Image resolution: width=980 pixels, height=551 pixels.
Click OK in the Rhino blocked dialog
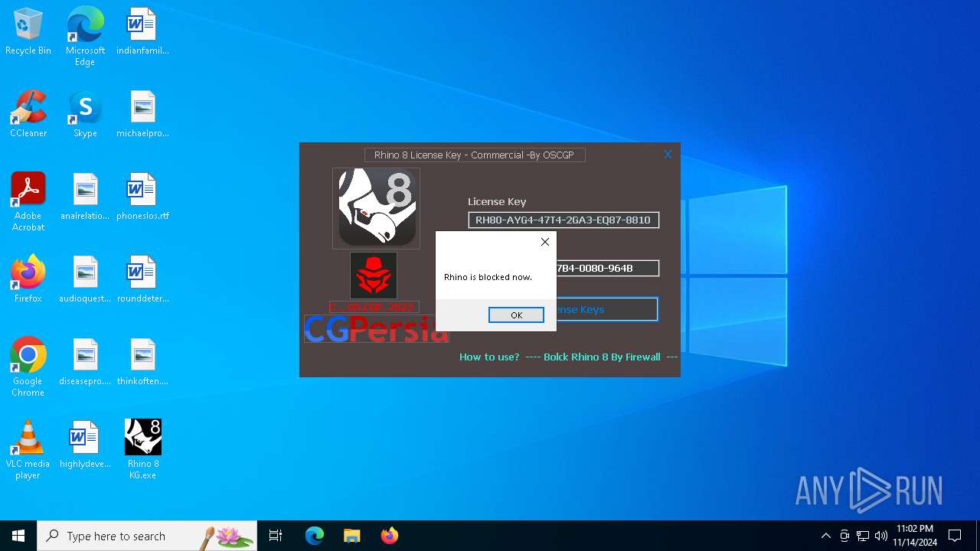pyautogui.click(x=516, y=315)
